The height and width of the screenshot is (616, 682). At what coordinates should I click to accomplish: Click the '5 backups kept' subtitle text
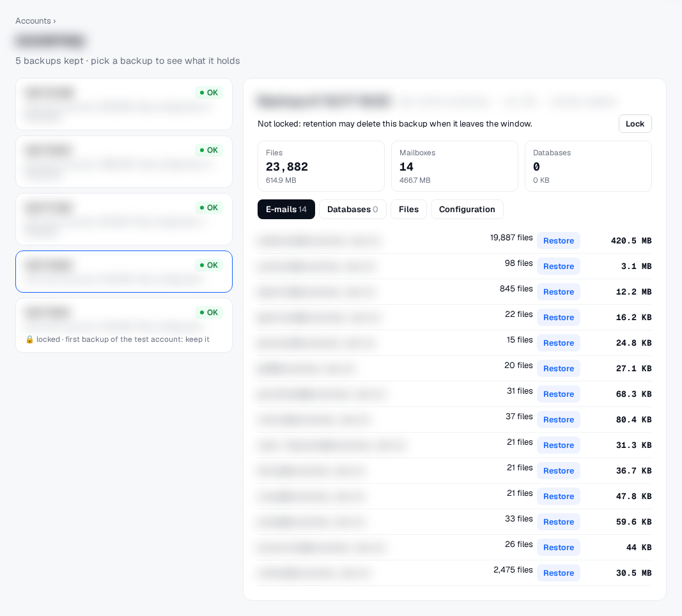(127, 61)
